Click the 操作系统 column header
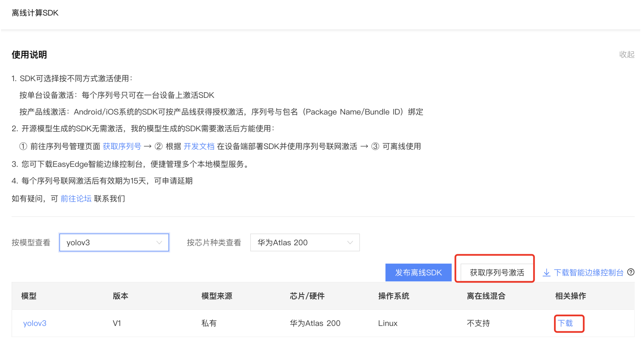Image resolution: width=644 pixels, height=347 pixels. coord(394,296)
